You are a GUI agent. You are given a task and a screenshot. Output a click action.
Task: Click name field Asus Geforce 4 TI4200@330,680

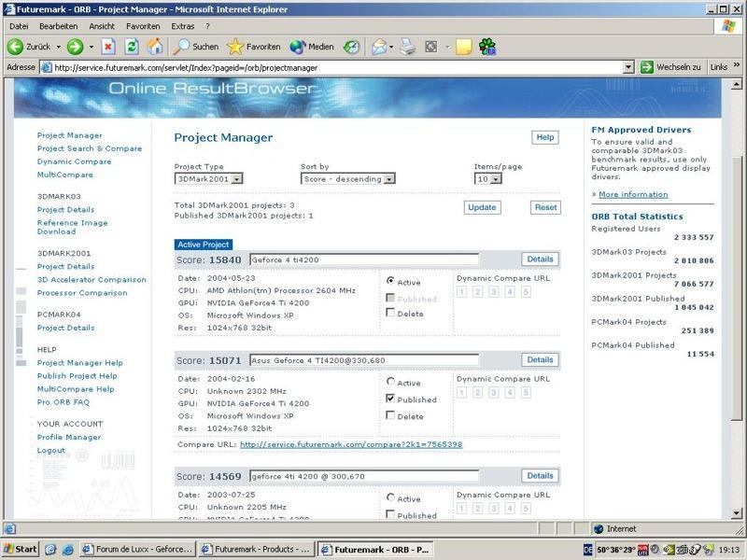(364, 360)
